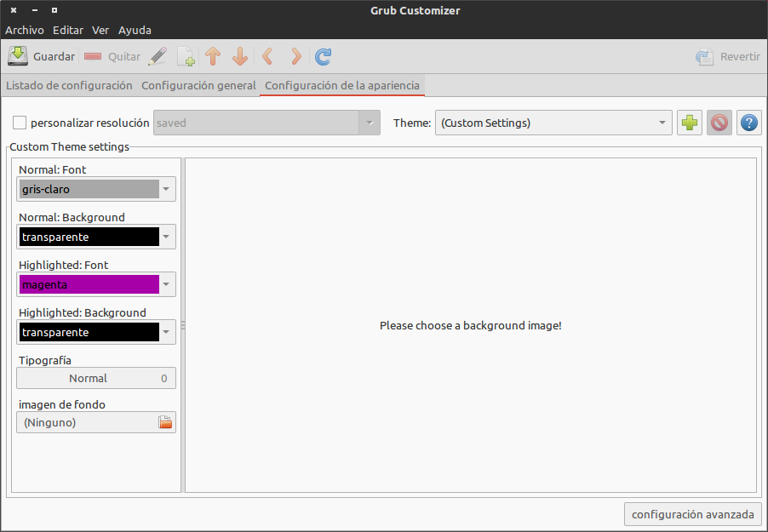The width and height of the screenshot is (768, 532).
Task: Move entry up with the up arrow
Action: click(213, 55)
